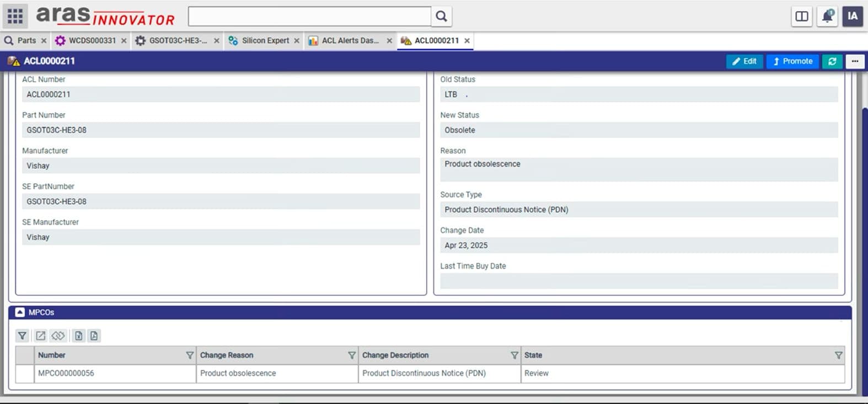Close the Parts tab

click(x=44, y=41)
